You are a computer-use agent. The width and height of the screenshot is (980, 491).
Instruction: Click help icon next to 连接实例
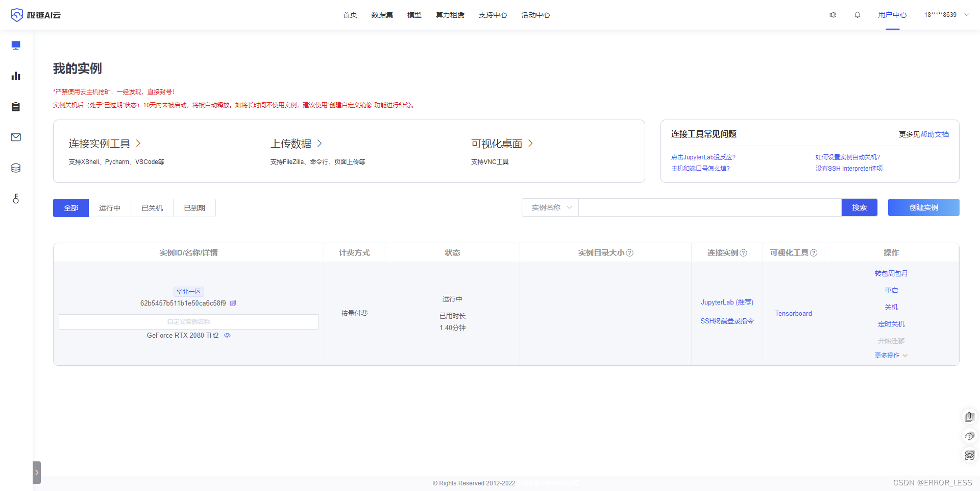743,253
